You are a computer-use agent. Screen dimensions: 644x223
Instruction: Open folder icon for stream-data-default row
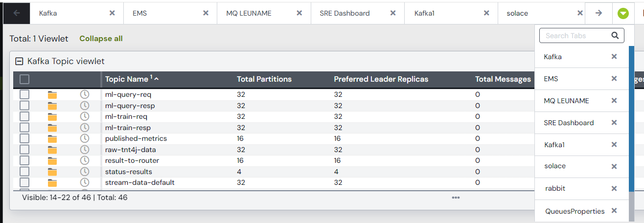coord(52,183)
